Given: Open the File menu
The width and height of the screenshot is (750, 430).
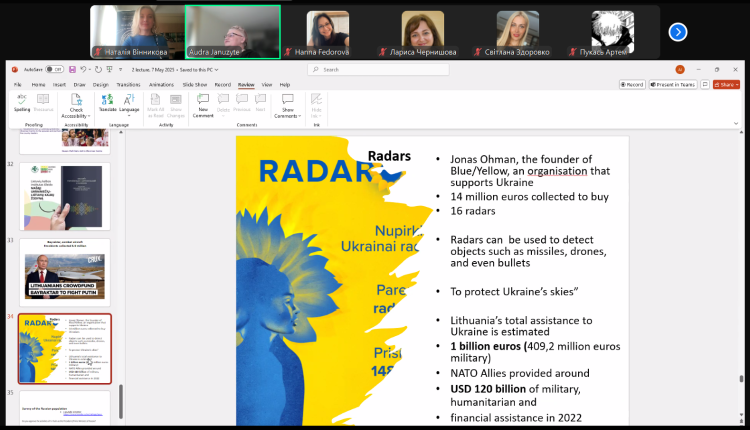Looking at the screenshot, I should tap(18, 85).
